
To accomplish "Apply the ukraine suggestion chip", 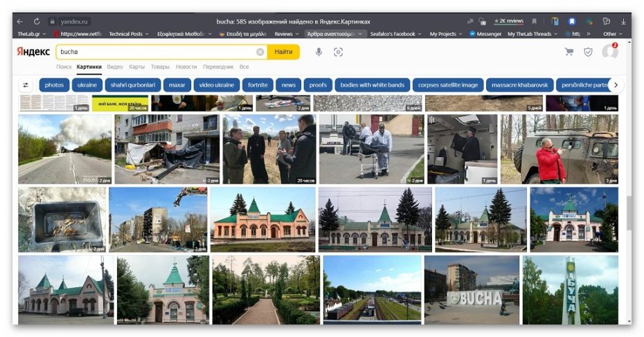I will click(x=87, y=85).
